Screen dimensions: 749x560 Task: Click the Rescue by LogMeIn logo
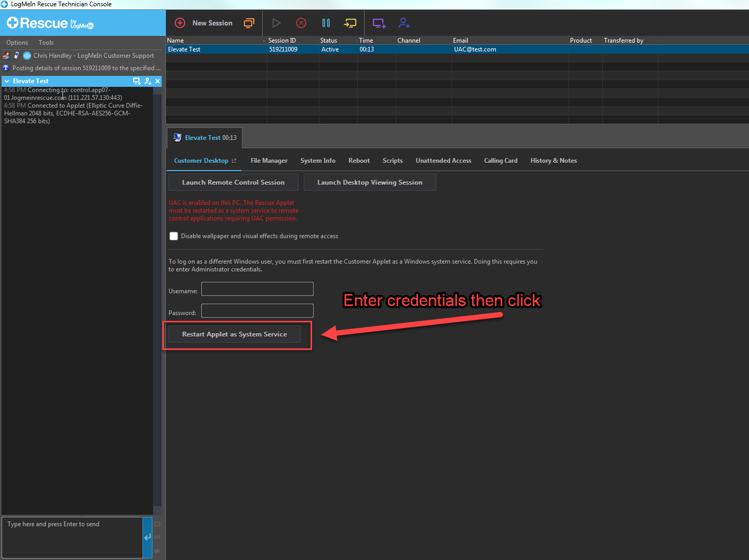(x=50, y=23)
